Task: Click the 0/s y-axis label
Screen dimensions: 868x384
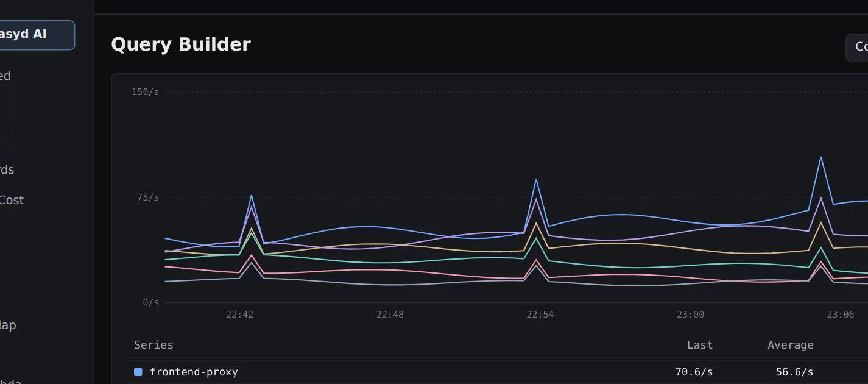Action: 151,302
